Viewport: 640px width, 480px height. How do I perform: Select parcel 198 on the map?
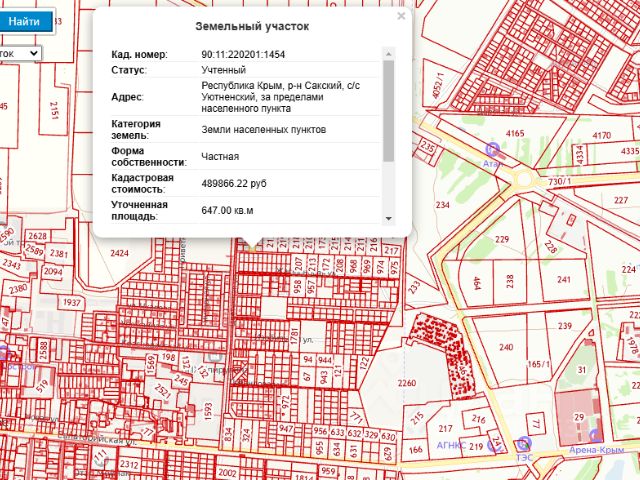click(169, 357)
